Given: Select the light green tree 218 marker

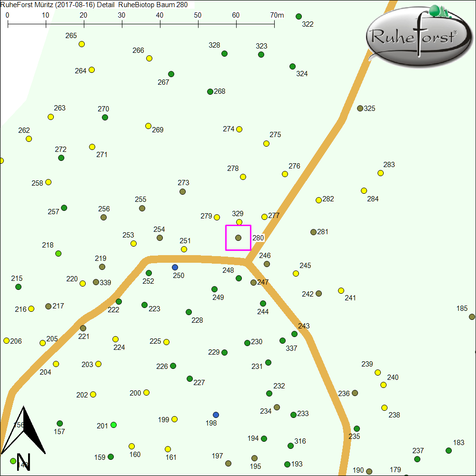Looking at the screenshot, I should [x=58, y=253].
